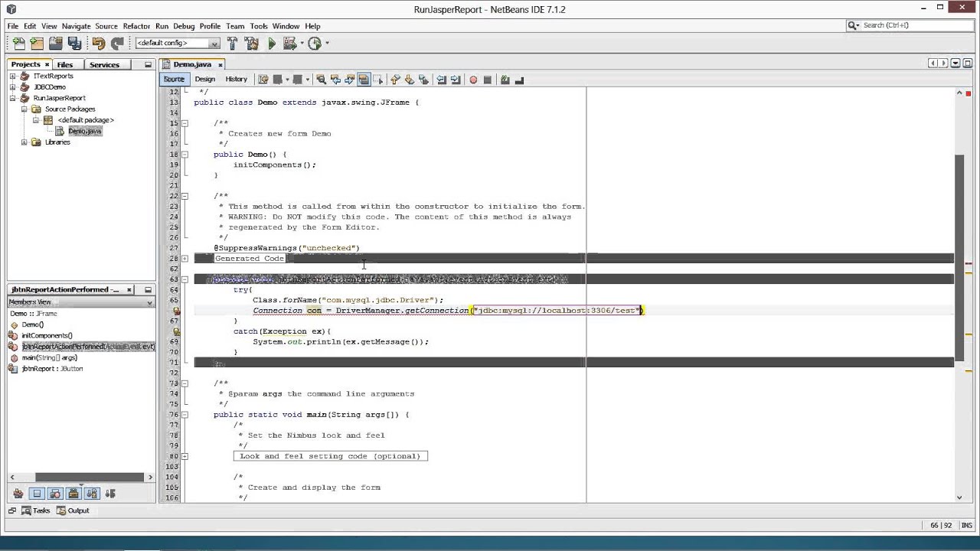Expand the Libraries node
980x551 pixels.
click(x=24, y=142)
